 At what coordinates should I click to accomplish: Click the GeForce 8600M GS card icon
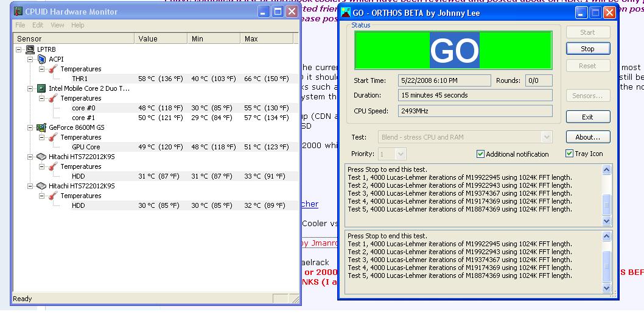pyautogui.click(x=41, y=127)
